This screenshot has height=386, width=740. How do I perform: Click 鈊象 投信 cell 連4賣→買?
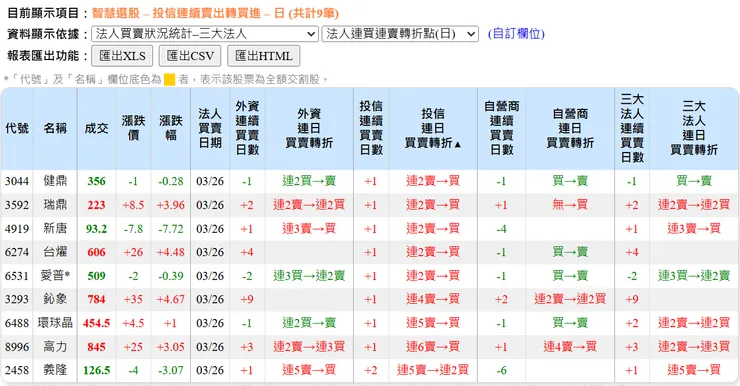[x=433, y=299]
